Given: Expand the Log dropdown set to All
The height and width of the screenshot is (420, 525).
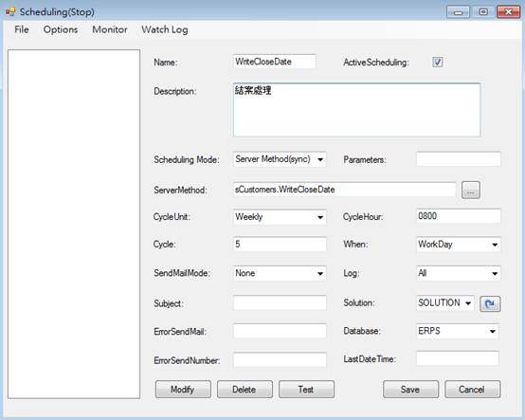Looking at the screenshot, I should tap(459, 273).
